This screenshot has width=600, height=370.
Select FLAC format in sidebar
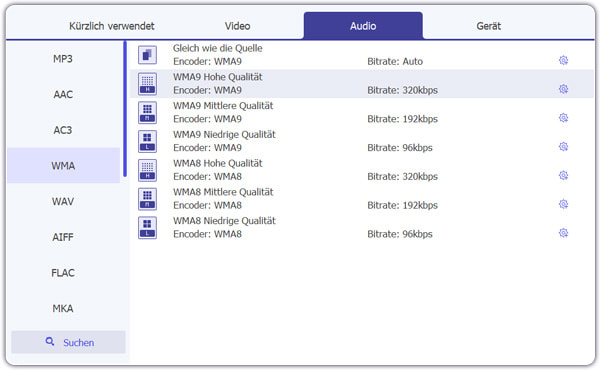point(63,273)
